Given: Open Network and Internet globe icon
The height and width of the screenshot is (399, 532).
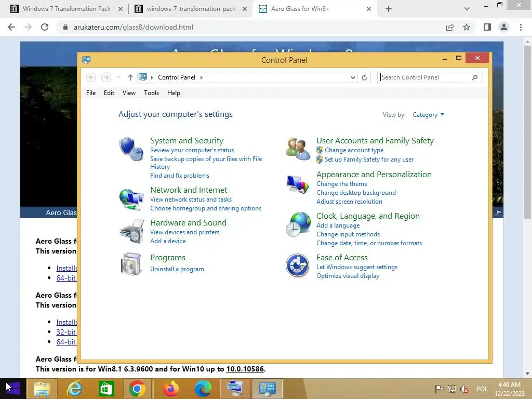Looking at the screenshot, I should (131, 199).
